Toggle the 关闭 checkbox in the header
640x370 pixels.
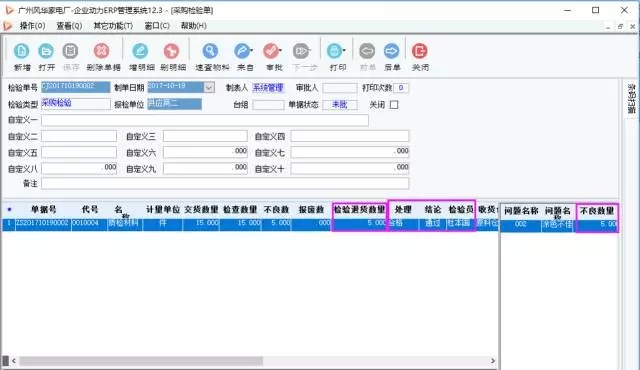pos(394,105)
